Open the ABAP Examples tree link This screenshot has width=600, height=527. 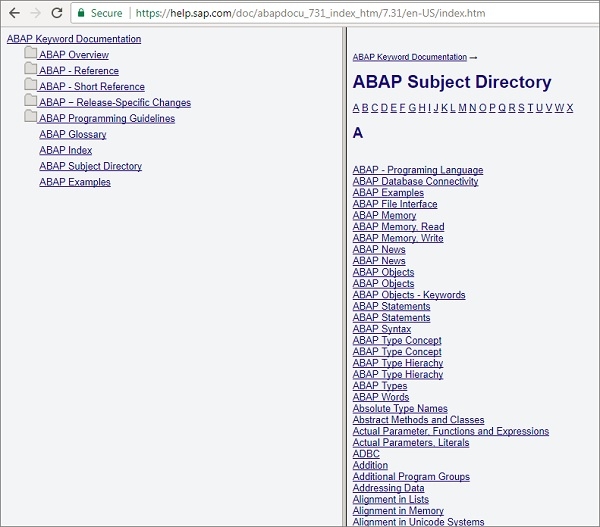coord(75,182)
